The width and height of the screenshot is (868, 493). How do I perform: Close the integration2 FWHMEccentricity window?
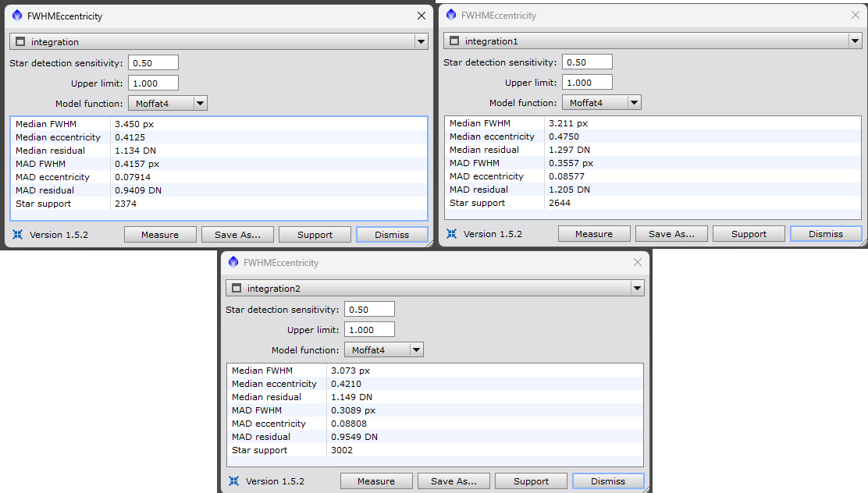638,262
